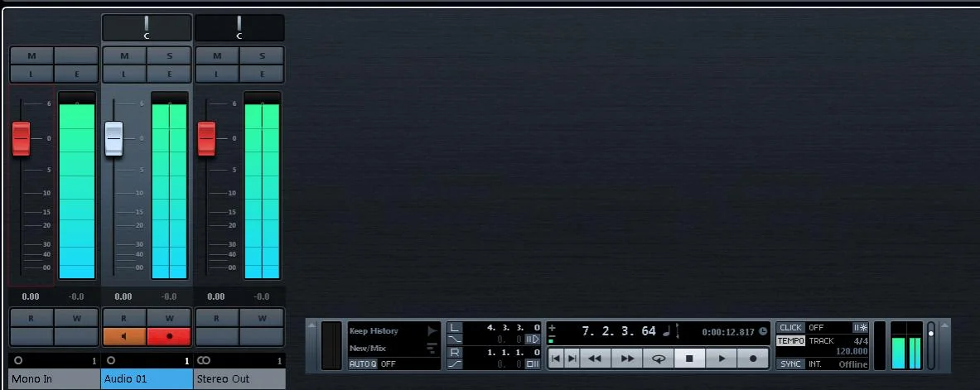The width and height of the screenshot is (980, 390).
Task: Click the precount icon beside CLICK OFF
Action: click(x=861, y=328)
